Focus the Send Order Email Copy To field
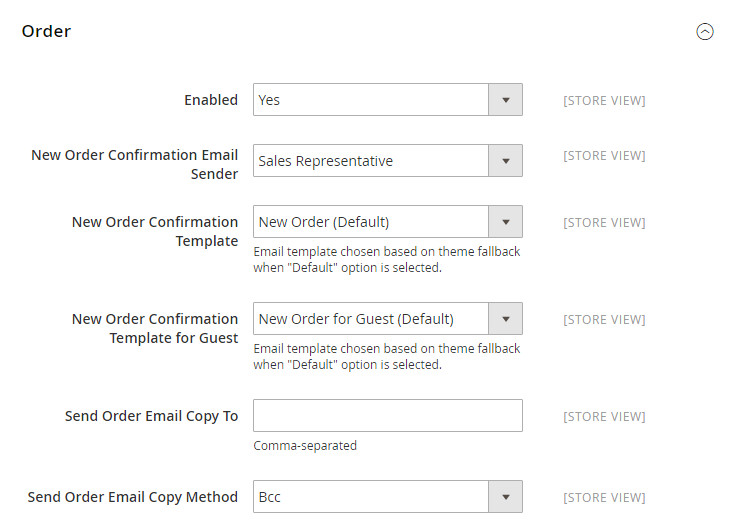This screenshot has height=526, width=743. pos(387,416)
